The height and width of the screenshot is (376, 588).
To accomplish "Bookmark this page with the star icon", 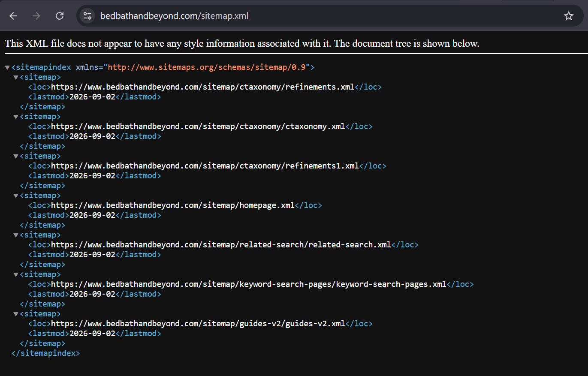I will pos(569,16).
